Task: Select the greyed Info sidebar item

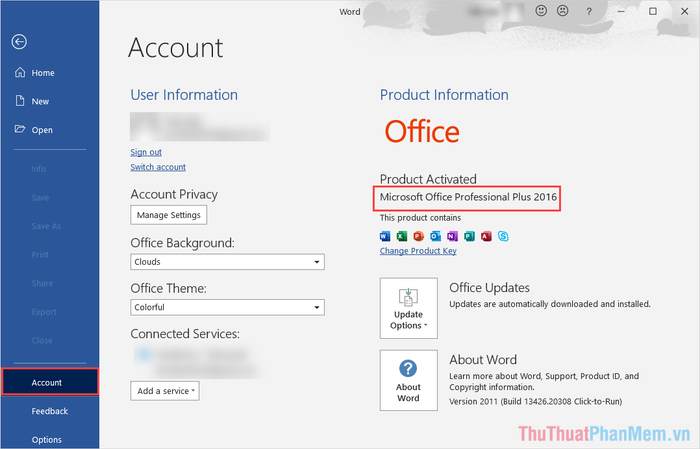Action: click(38, 169)
